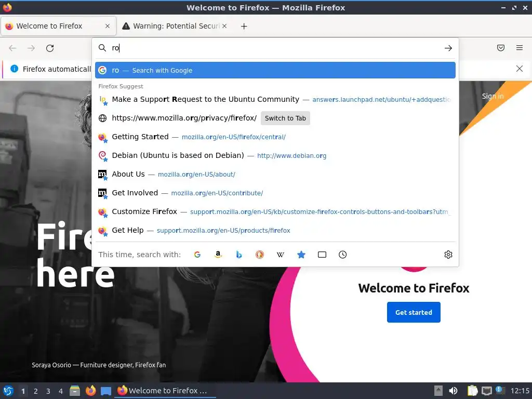Select Welcome to Firefox taskbar window button
The height and width of the screenshot is (399, 532).
pyautogui.click(x=166, y=391)
